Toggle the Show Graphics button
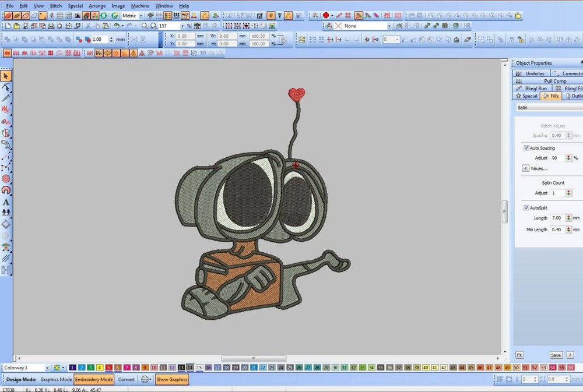 tap(172, 379)
